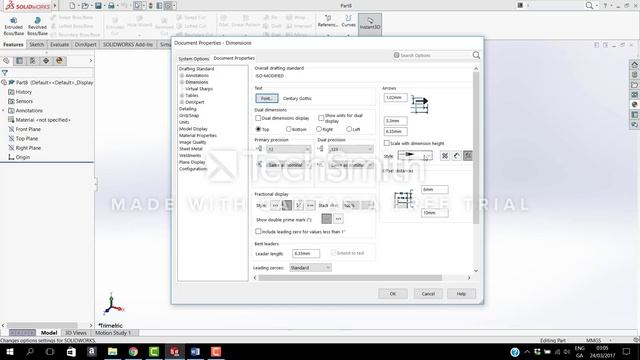Click the Save icon in the top toolbar

98,6
